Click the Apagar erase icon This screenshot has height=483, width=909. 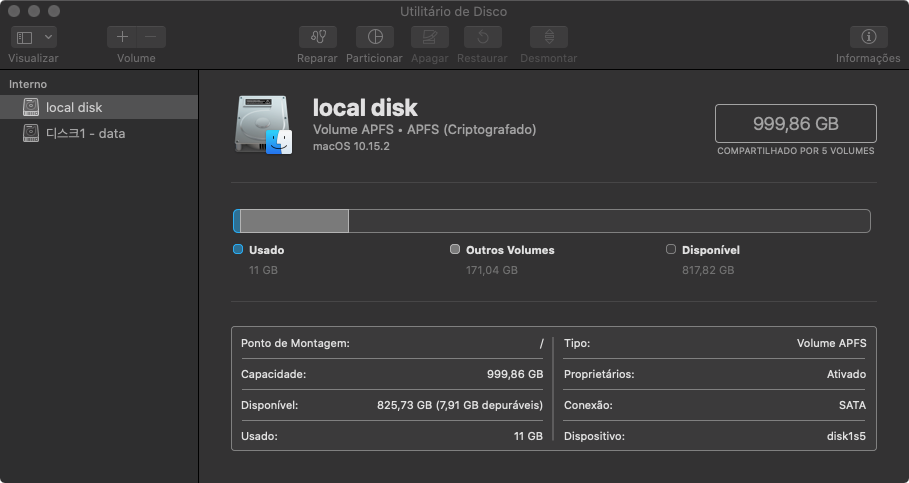430,37
